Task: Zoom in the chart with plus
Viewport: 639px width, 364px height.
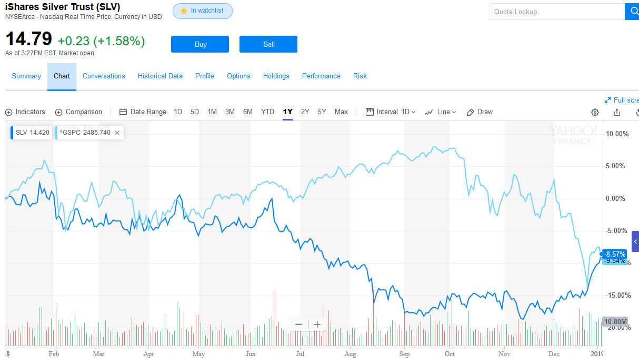Action: pyautogui.click(x=317, y=325)
